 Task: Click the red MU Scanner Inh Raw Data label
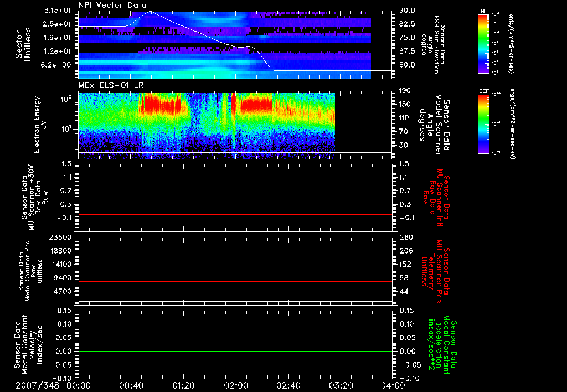(x=436, y=198)
